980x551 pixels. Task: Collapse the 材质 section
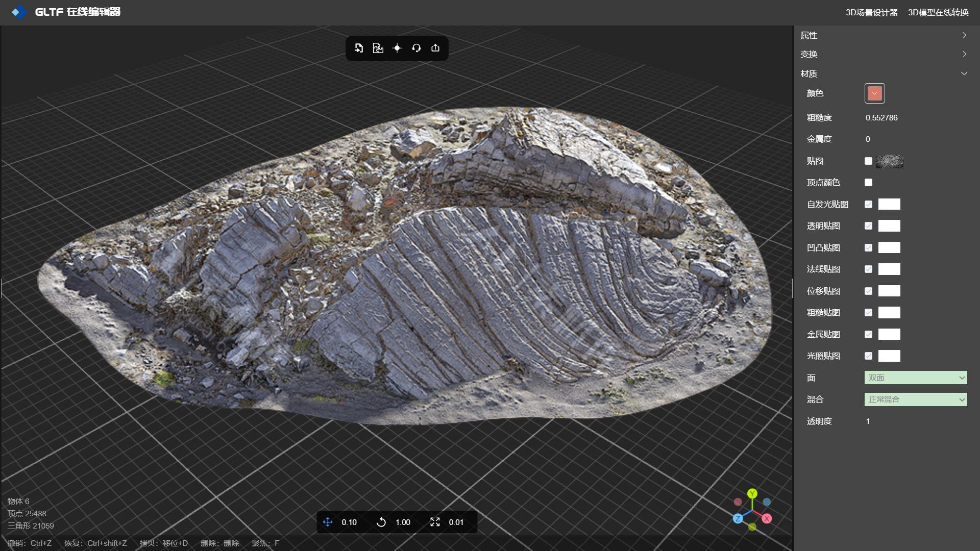[x=964, y=73]
